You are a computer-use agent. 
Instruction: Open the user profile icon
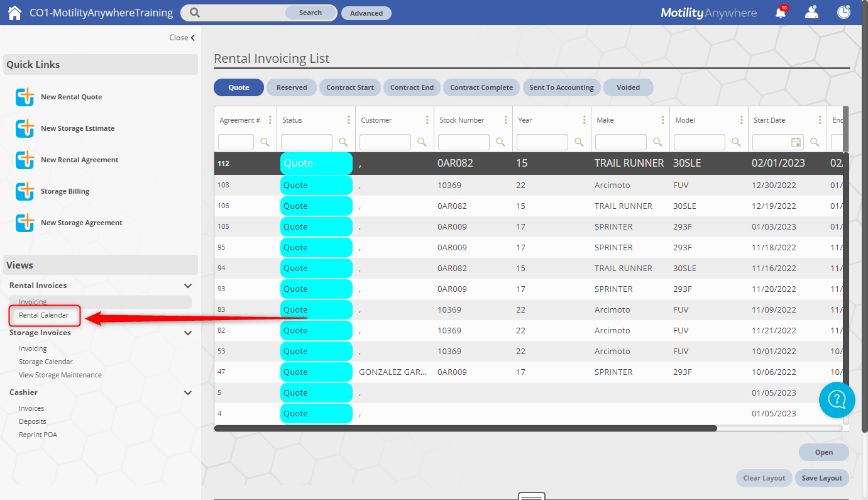click(811, 13)
